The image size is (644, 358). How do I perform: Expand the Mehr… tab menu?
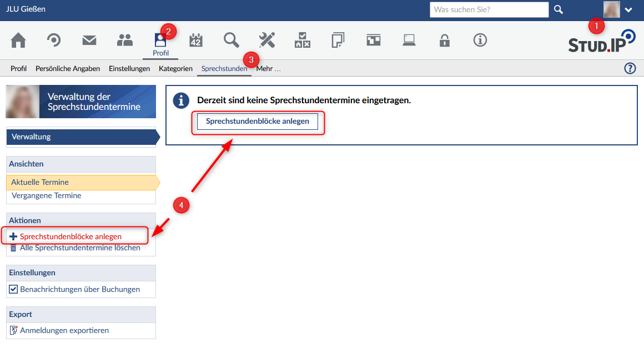tap(269, 69)
